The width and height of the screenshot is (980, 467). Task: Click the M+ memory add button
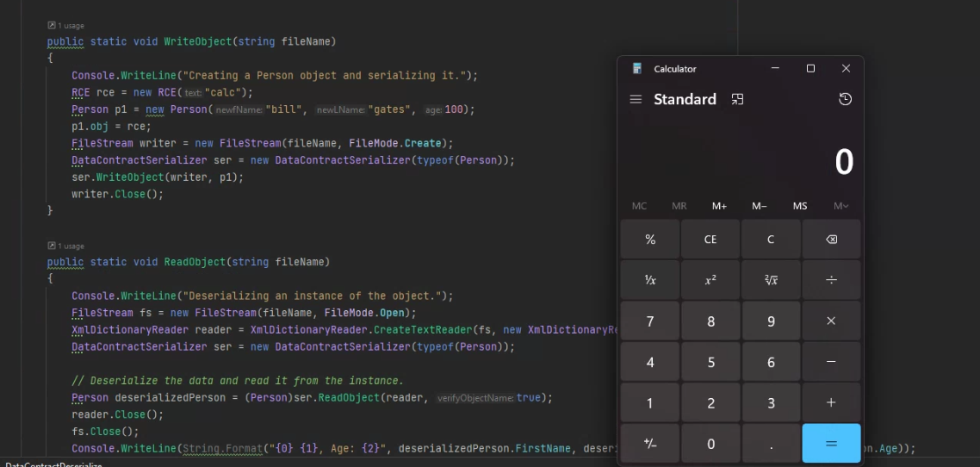click(x=719, y=206)
